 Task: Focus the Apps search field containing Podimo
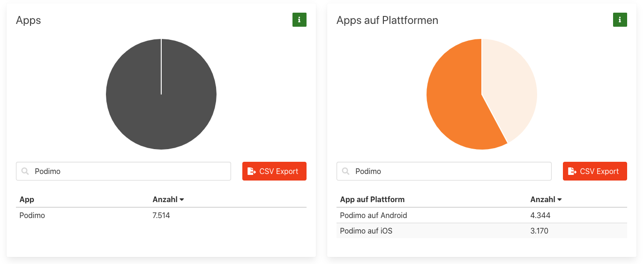click(x=123, y=171)
